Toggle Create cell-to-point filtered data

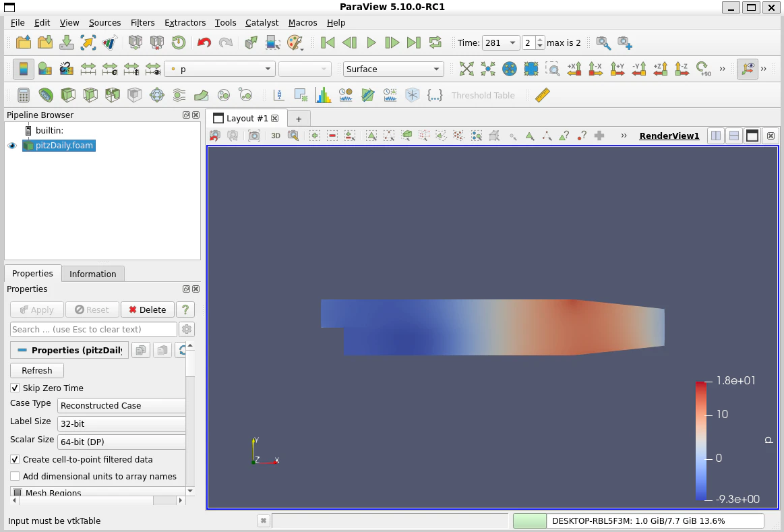15,459
